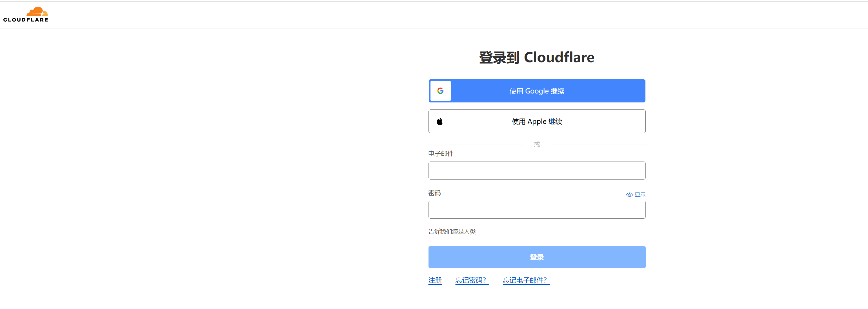The image size is (868, 309).
Task: Continue with Apple button (使用 Apple 继续)
Action: (537, 121)
